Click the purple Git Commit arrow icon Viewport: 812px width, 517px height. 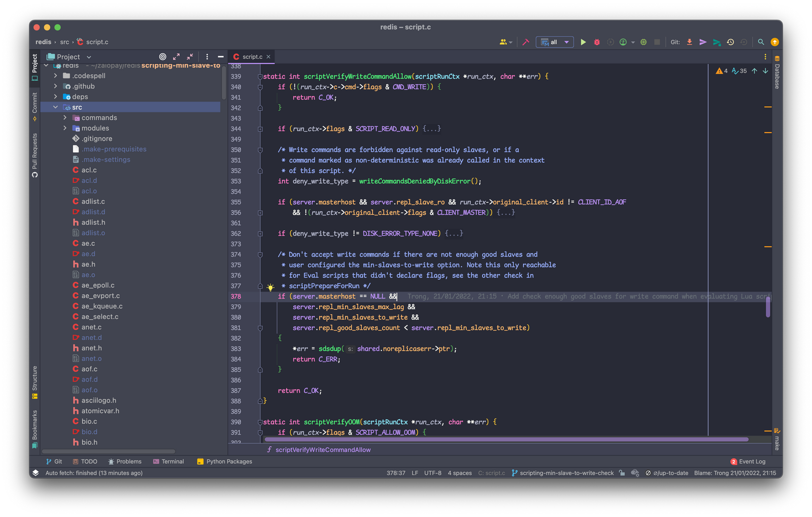[703, 42]
